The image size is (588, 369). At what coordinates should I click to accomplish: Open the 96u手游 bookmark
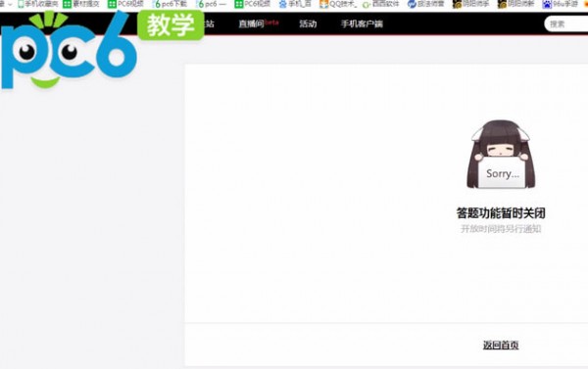coord(561,4)
